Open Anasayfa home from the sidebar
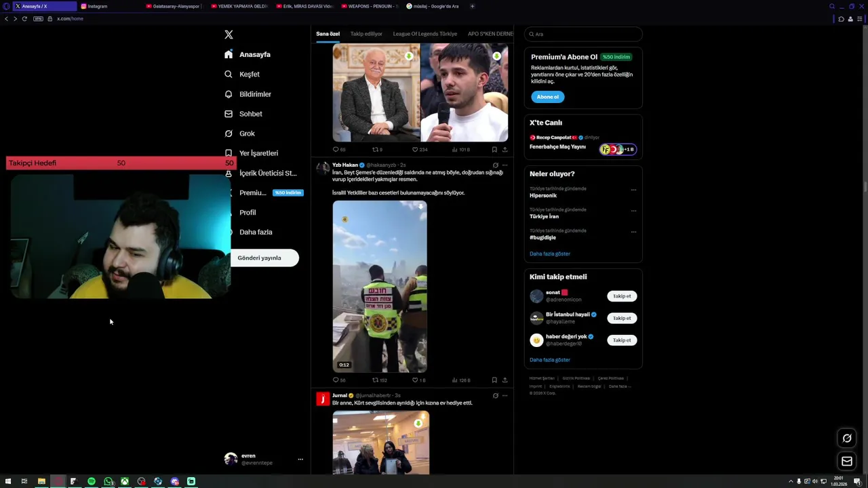Screen dimensions: 868x488 248,54
